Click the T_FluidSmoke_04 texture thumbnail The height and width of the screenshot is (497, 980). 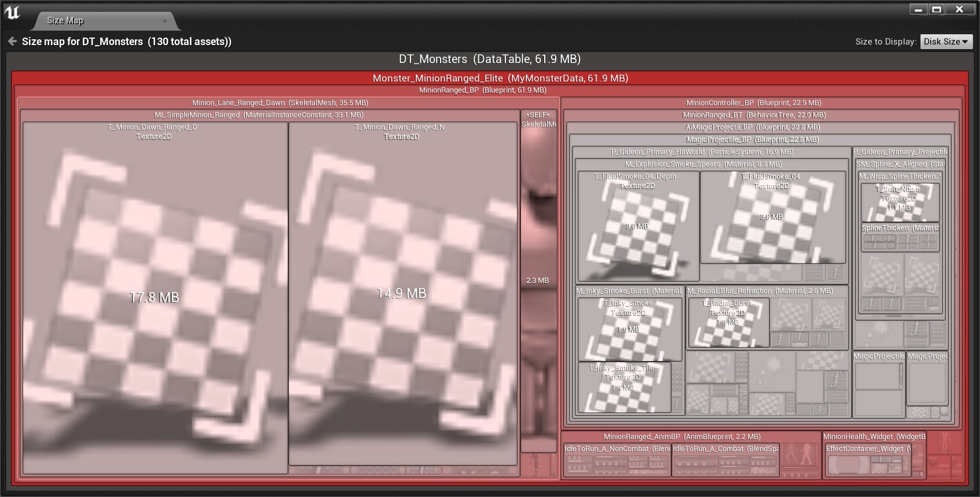coord(773,217)
